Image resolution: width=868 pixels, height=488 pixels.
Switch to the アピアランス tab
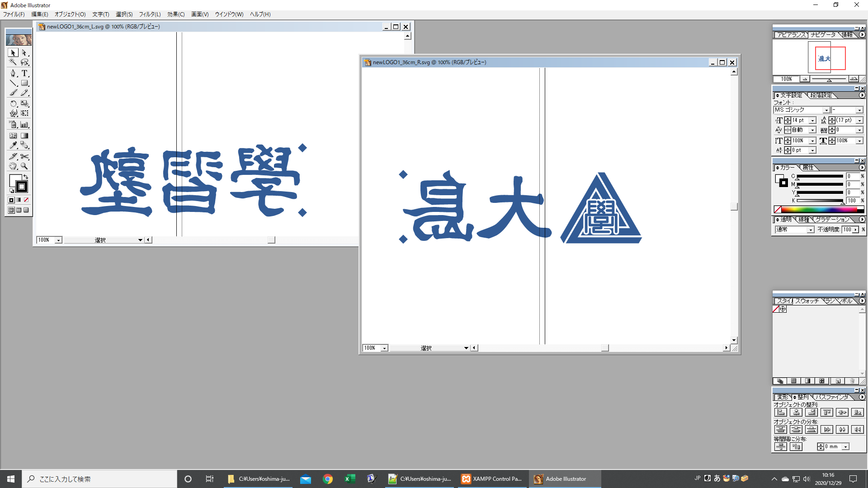[791, 35]
